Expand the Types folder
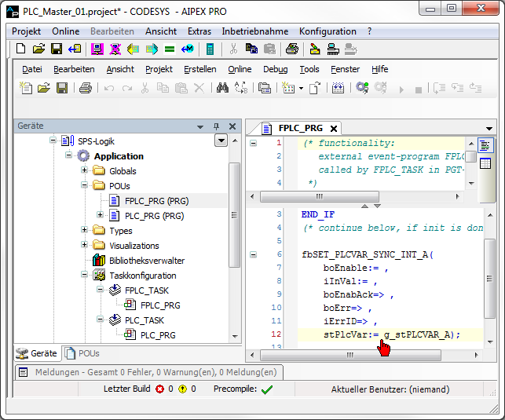 pyautogui.click(x=84, y=229)
